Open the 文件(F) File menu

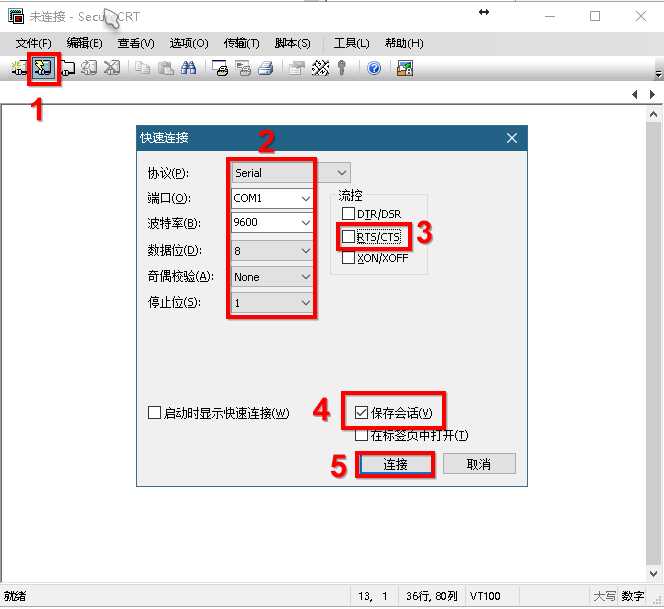pos(33,43)
